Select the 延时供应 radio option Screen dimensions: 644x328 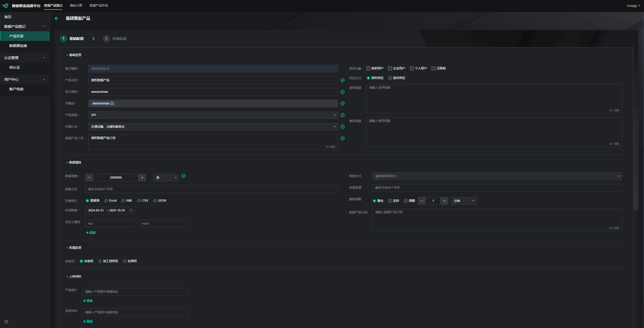390,78
